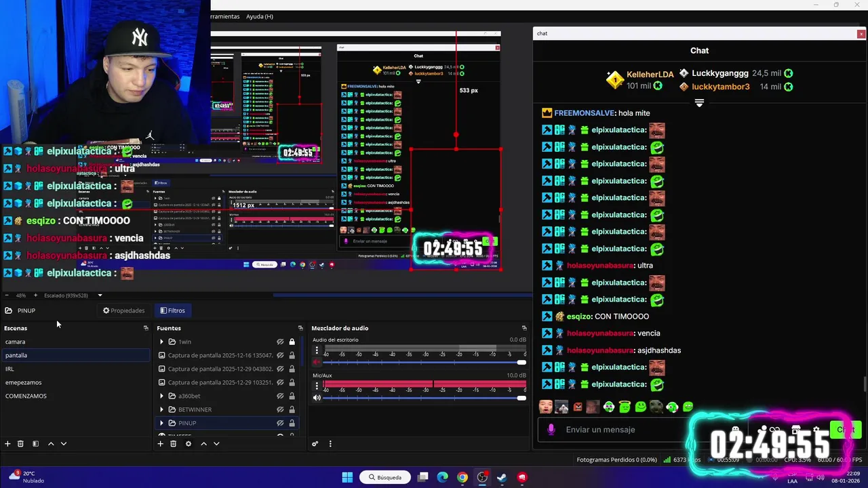
Task: Click the Búsqueda taskbar search box
Action: tap(385, 477)
